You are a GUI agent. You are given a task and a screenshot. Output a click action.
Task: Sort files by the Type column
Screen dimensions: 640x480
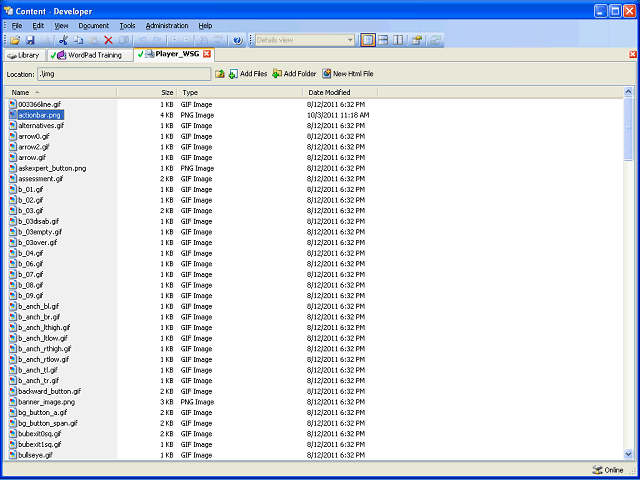click(240, 93)
